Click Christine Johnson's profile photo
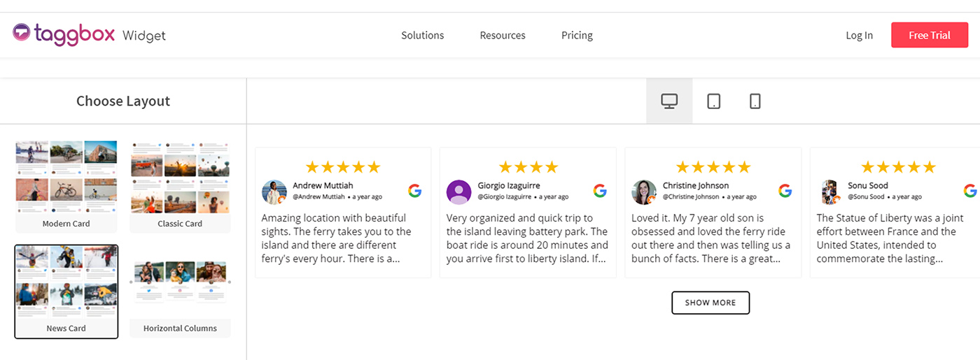Viewport: 980px width, 360px height. pyautogui.click(x=643, y=192)
